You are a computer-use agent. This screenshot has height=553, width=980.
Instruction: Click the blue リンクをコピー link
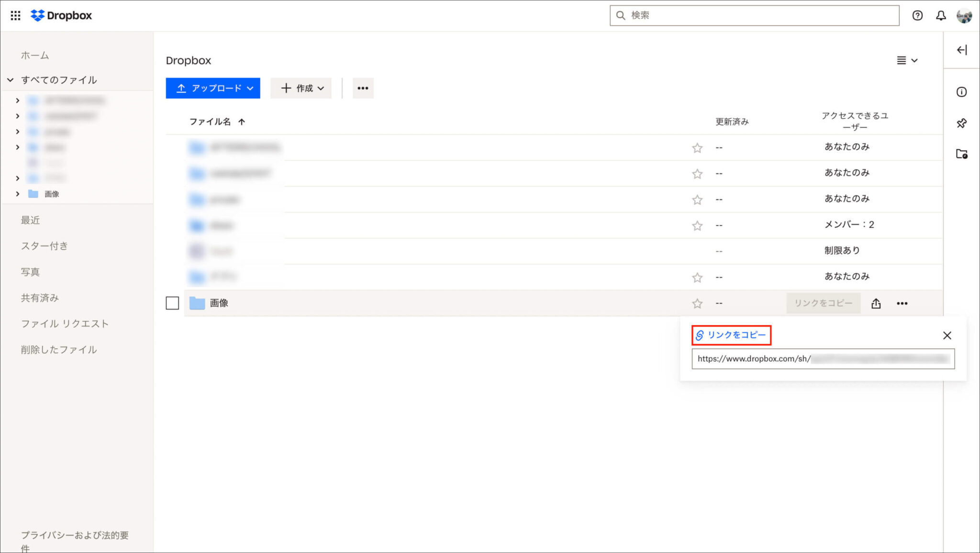[x=731, y=335]
